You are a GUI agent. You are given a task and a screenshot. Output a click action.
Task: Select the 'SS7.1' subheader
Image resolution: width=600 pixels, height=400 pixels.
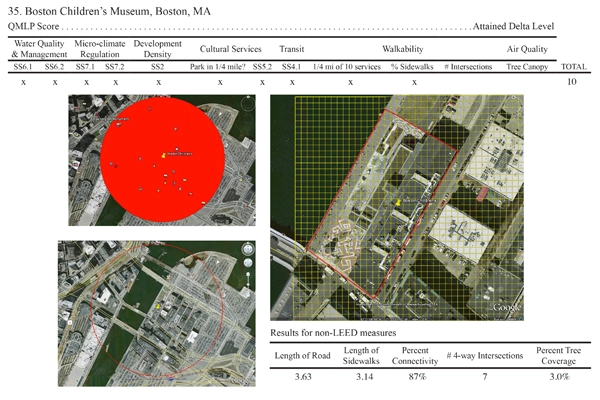point(85,67)
